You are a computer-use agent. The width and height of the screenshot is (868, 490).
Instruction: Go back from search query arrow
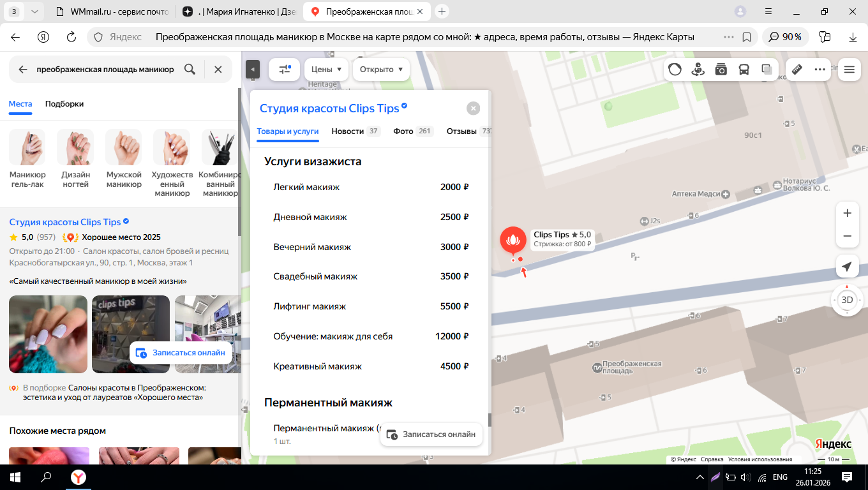pyautogui.click(x=23, y=70)
